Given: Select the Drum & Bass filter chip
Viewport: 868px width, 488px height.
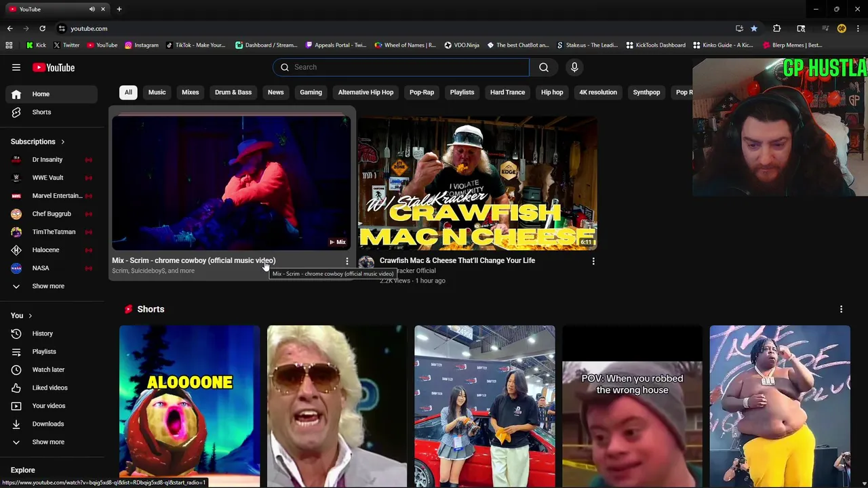Looking at the screenshot, I should (x=233, y=92).
